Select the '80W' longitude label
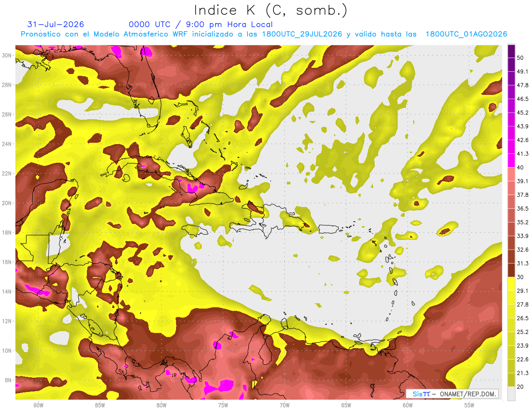 click(x=161, y=406)
